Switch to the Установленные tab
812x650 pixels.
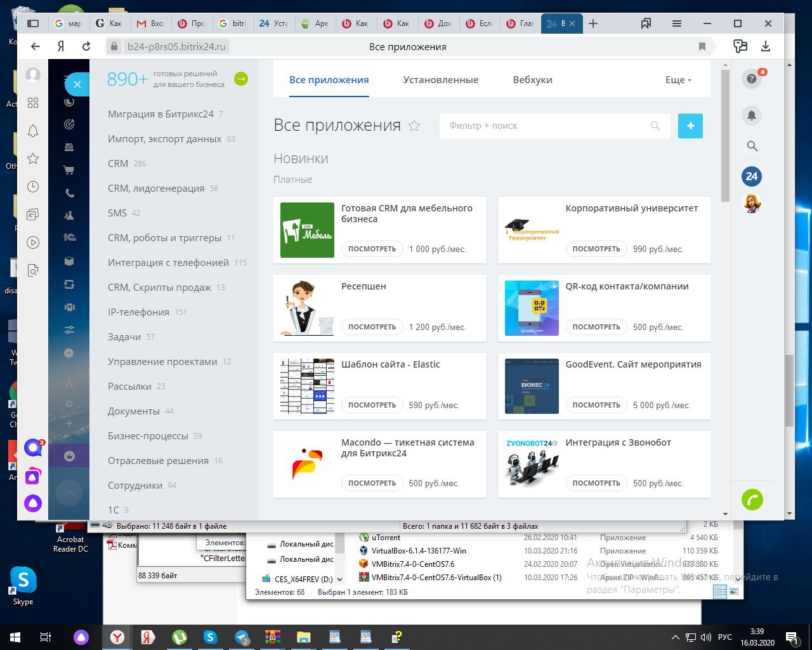[x=441, y=80]
